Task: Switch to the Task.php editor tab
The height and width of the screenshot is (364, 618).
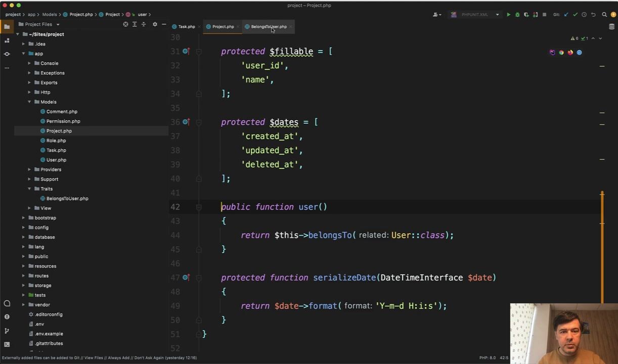Action: [x=186, y=27]
